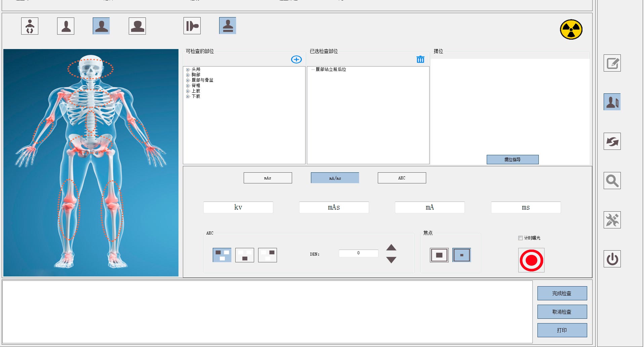Delete selected exam with trash icon
Viewport: 644px width, 347px height.
coord(420,59)
